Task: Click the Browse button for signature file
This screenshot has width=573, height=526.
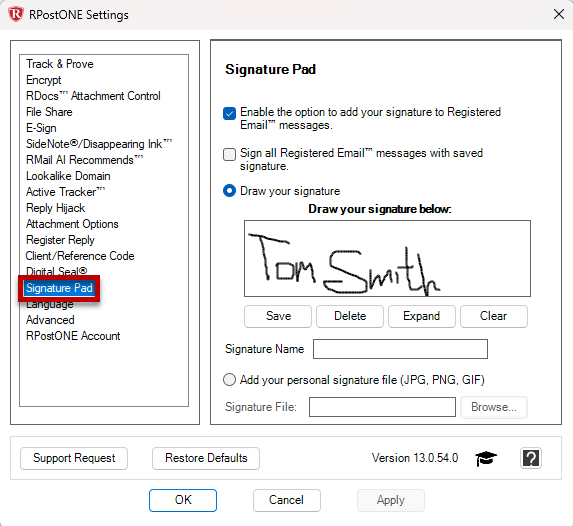Action: pyautogui.click(x=494, y=407)
